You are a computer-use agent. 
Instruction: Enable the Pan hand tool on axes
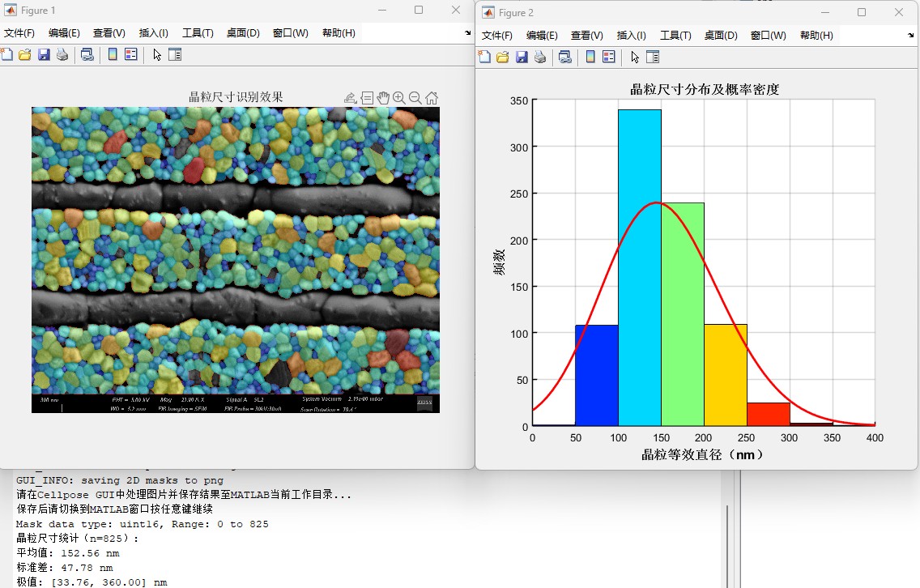pyautogui.click(x=383, y=98)
